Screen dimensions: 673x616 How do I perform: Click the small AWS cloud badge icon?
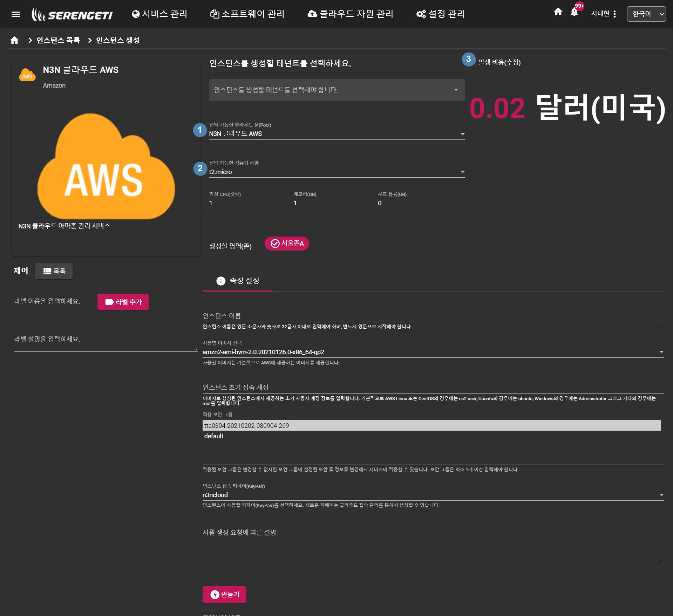tap(27, 75)
